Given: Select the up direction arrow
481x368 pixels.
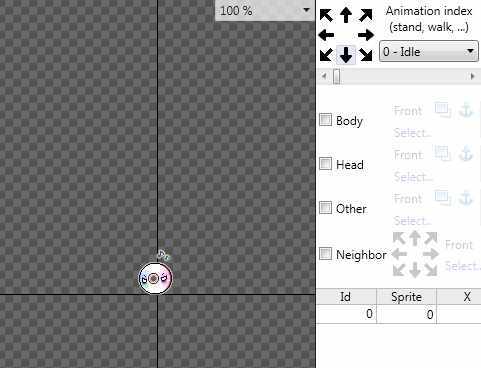Looking at the screenshot, I should [x=346, y=15].
